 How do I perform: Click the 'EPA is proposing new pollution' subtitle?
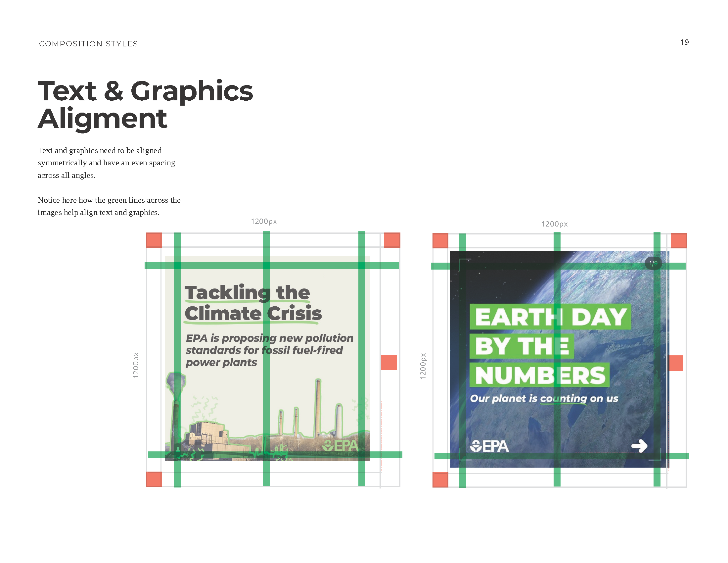pyautogui.click(x=269, y=350)
